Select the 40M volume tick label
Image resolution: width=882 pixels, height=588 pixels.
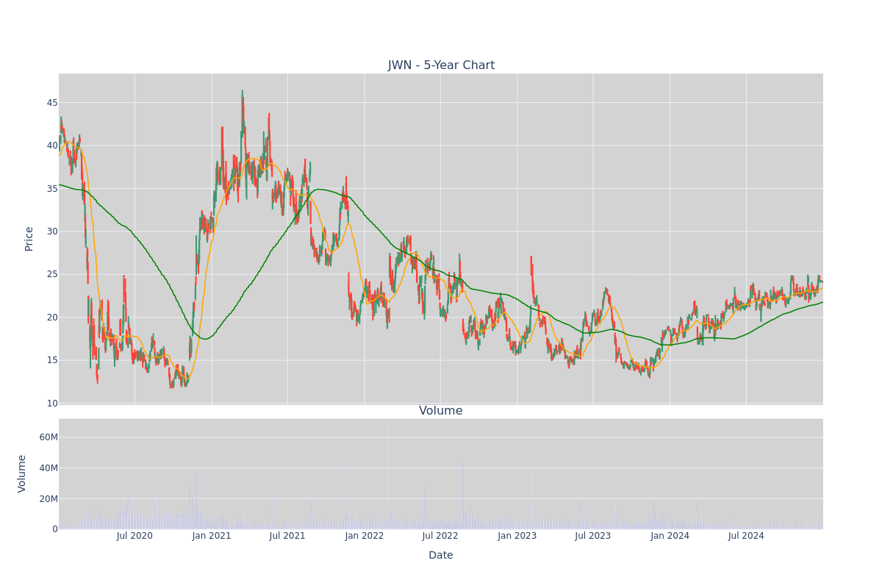tap(49, 468)
